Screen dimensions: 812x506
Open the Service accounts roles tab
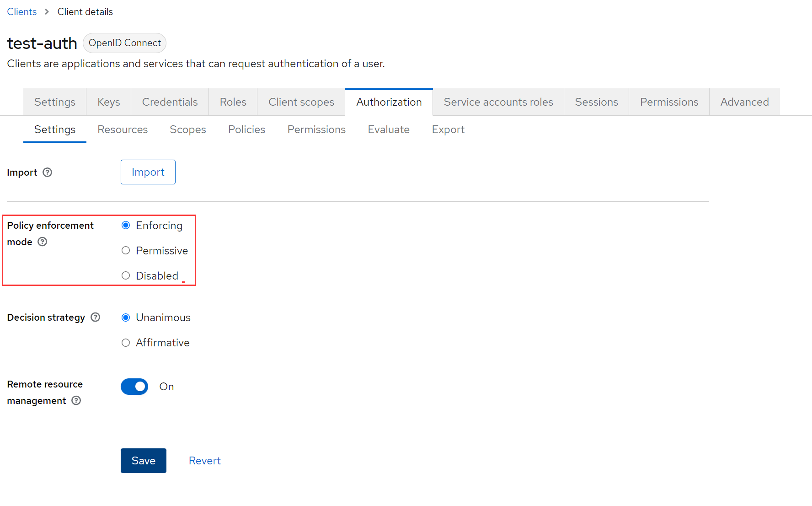[x=498, y=102]
